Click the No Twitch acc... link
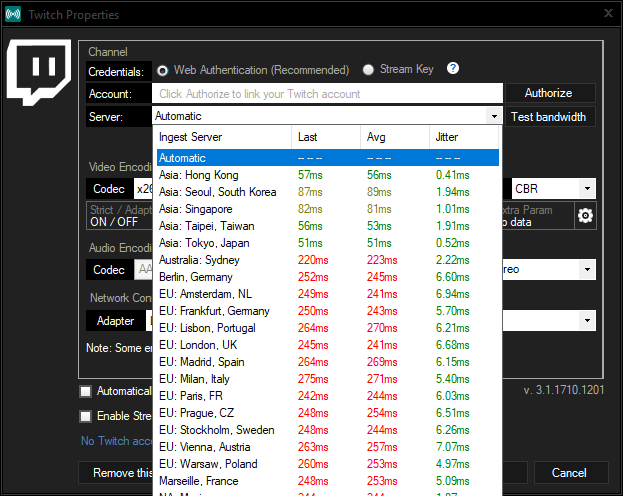623x496 pixels. tap(116, 441)
